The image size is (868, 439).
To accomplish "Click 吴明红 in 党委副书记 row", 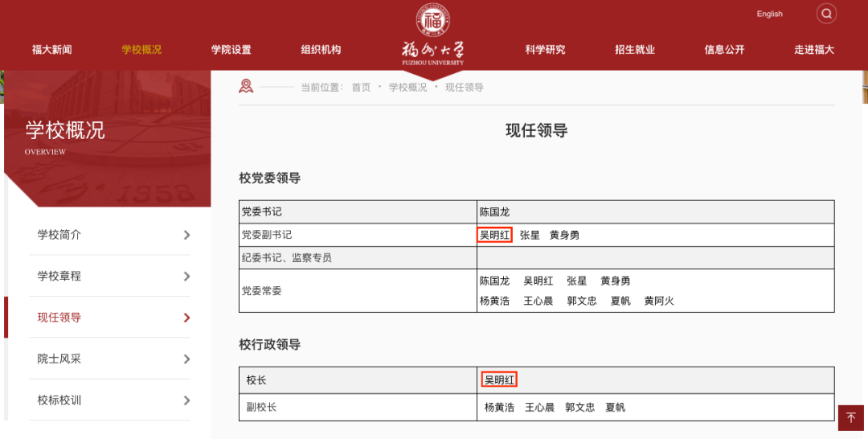I will [x=495, y=236].
